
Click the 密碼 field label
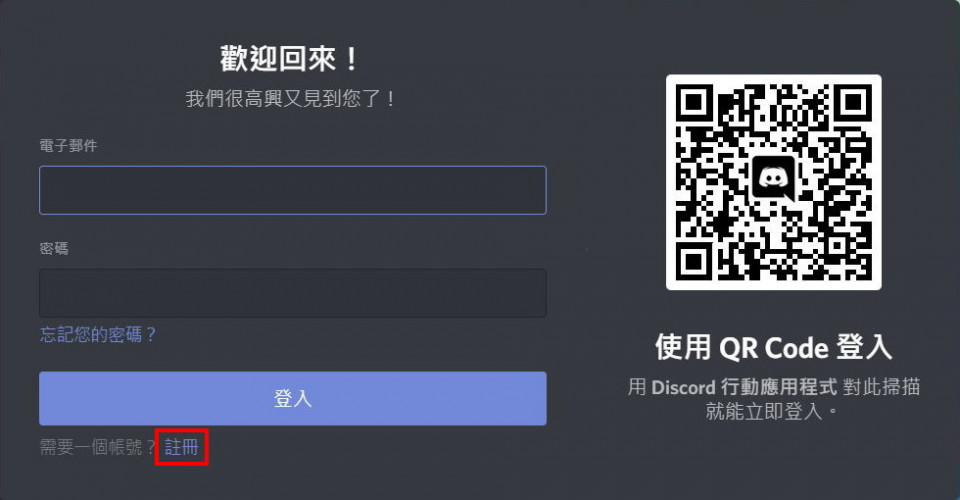(x=54, y=248)
